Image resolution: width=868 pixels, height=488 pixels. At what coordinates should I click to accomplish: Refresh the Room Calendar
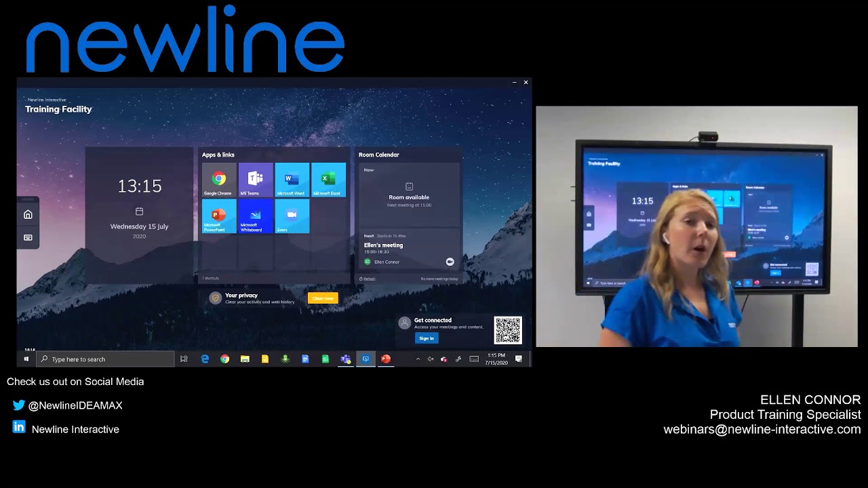(368, 279)
